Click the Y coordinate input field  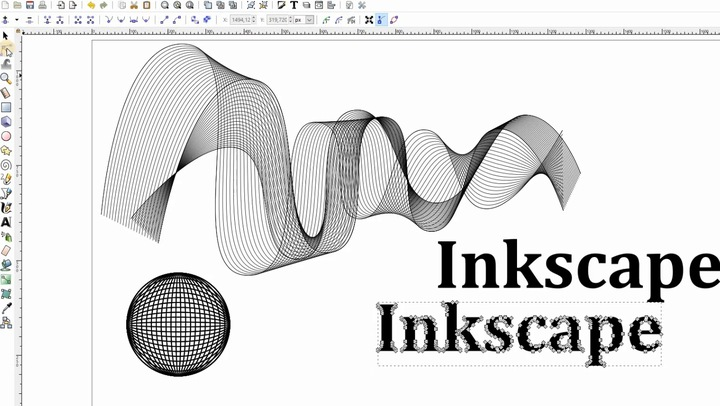[x=279, y=20]
